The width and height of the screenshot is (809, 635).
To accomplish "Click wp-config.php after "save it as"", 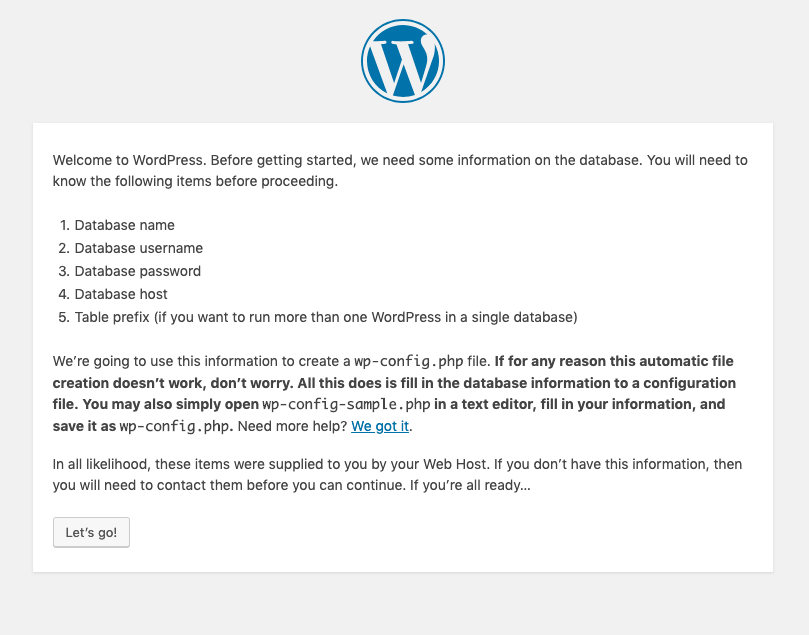I will point(174,426).
